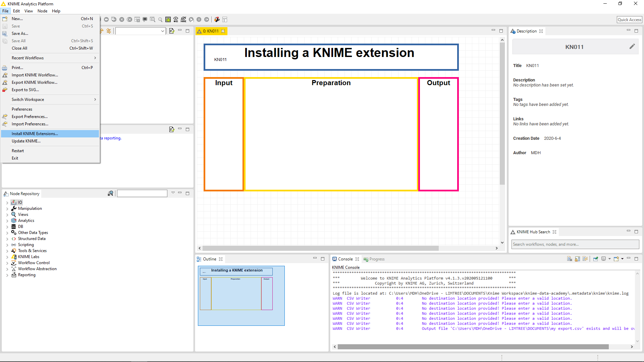Close the KN011 workflow editor tab
This screenshot has height=362, width=644.
tap(223, 31)
